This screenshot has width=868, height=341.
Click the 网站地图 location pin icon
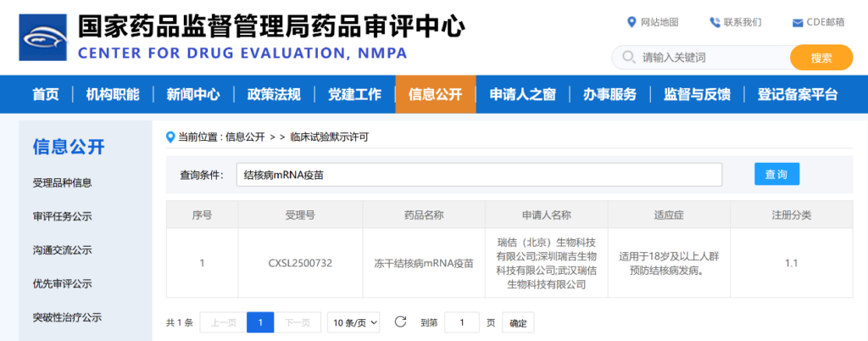631,22
